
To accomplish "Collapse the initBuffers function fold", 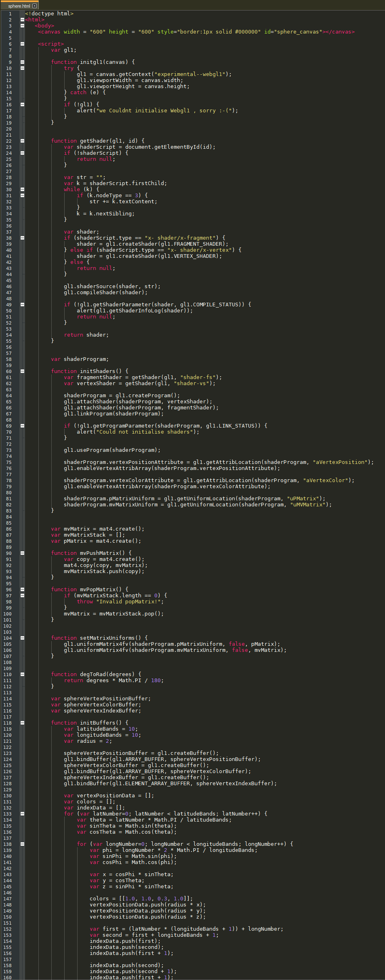I will coord(22,723).
